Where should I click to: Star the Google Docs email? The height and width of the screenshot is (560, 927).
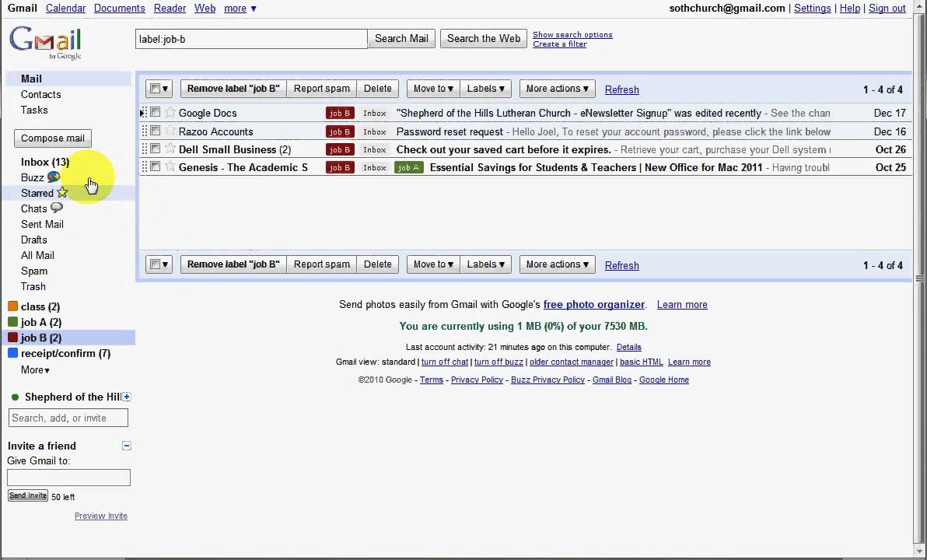170,112
